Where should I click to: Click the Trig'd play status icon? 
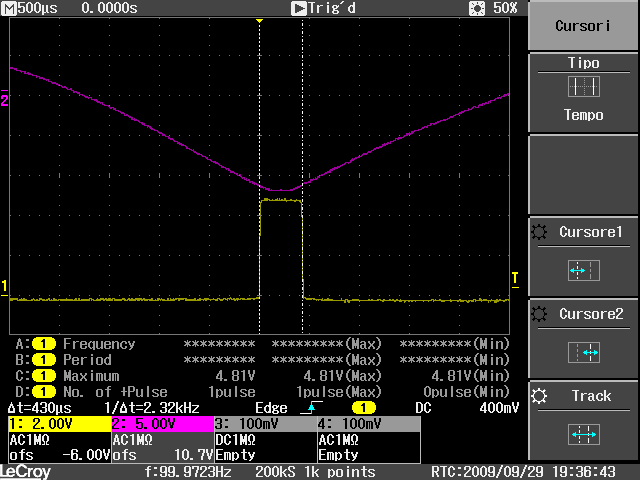coord(298,8)
